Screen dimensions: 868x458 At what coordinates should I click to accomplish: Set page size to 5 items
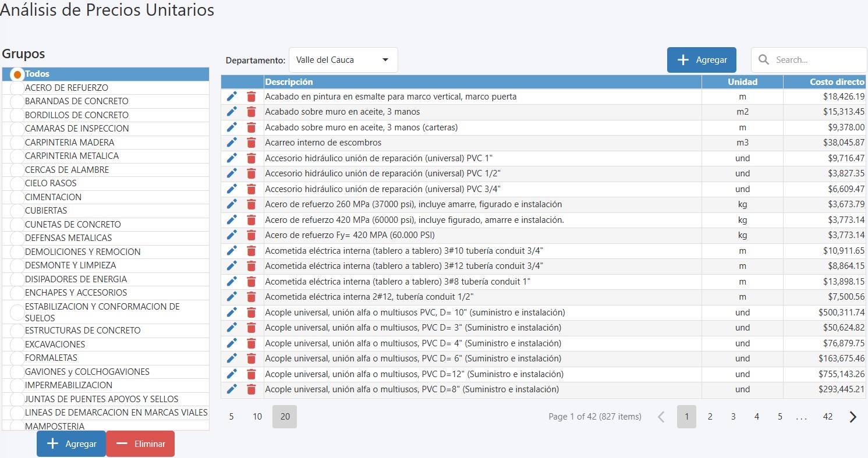click(x=231, y=417)
